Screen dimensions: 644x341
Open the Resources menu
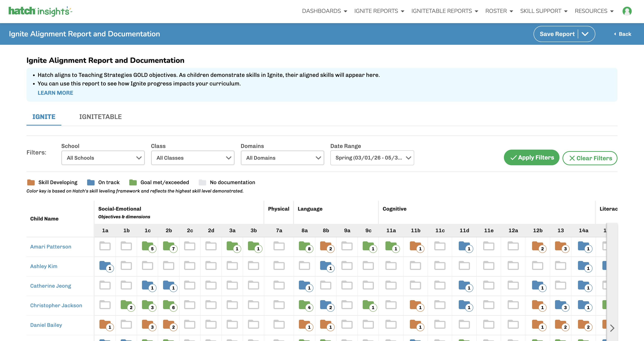(x=594, y=11)
